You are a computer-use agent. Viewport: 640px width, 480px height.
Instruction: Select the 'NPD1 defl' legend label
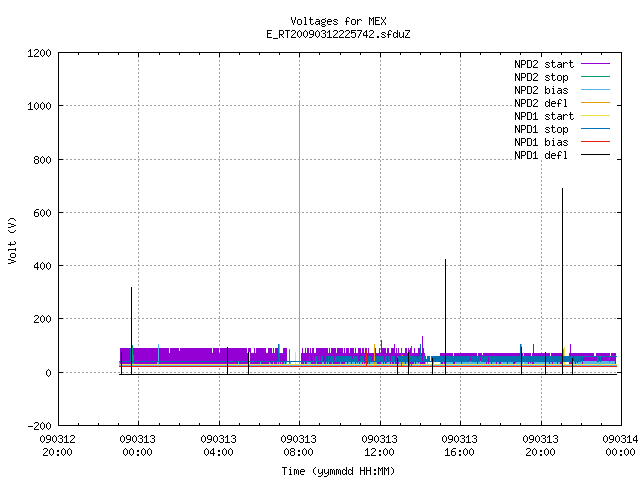click(x=541, y=156)
